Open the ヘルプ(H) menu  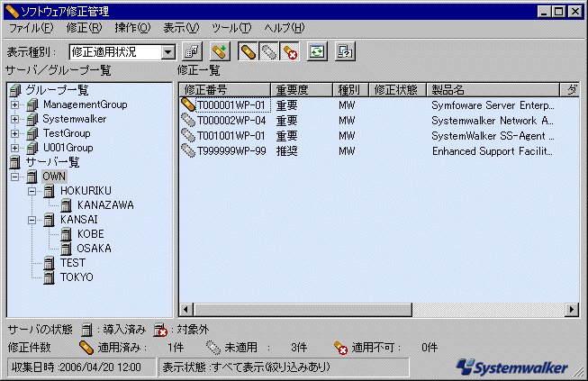(285, 28)
